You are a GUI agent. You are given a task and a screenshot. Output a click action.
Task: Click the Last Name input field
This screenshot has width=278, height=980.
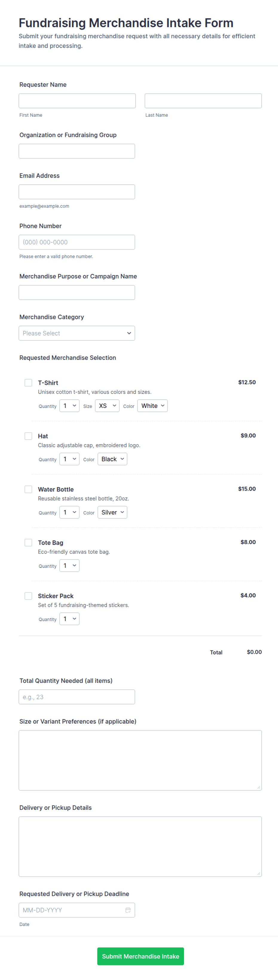[203, 101]
